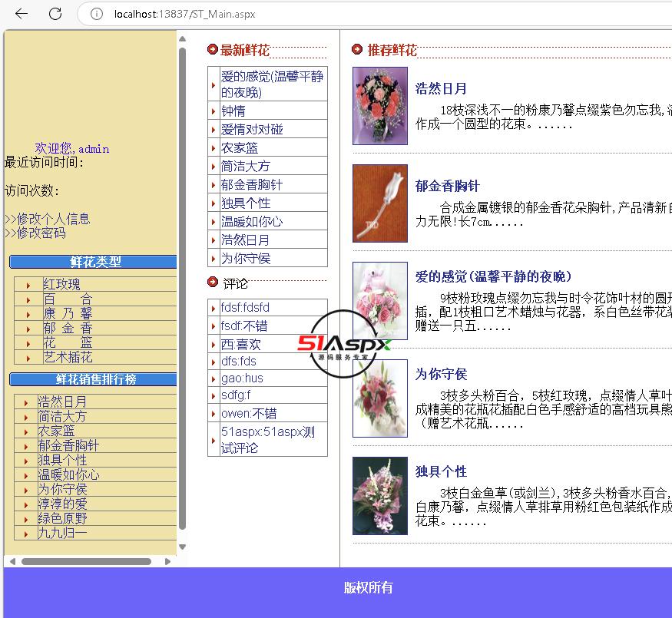
Task: Reload the page with refresh icon
Action: [x=55, y=14]
